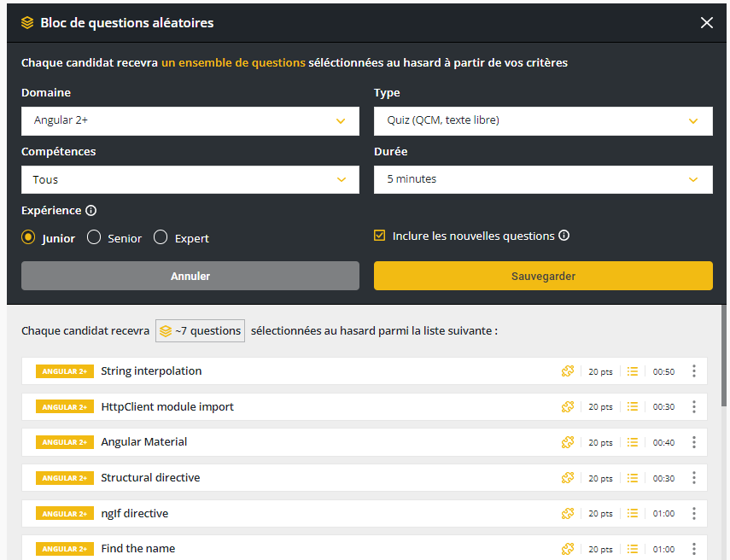This screenshot has width=730, height=560.
Task: Choose the Expert experience option
Action: [160, 237]
